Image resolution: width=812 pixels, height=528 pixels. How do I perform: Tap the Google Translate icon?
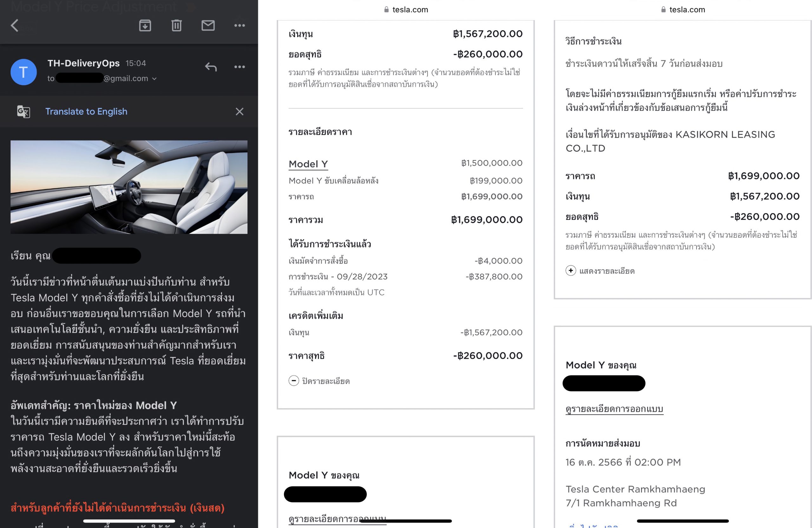(x=23, y=112)
